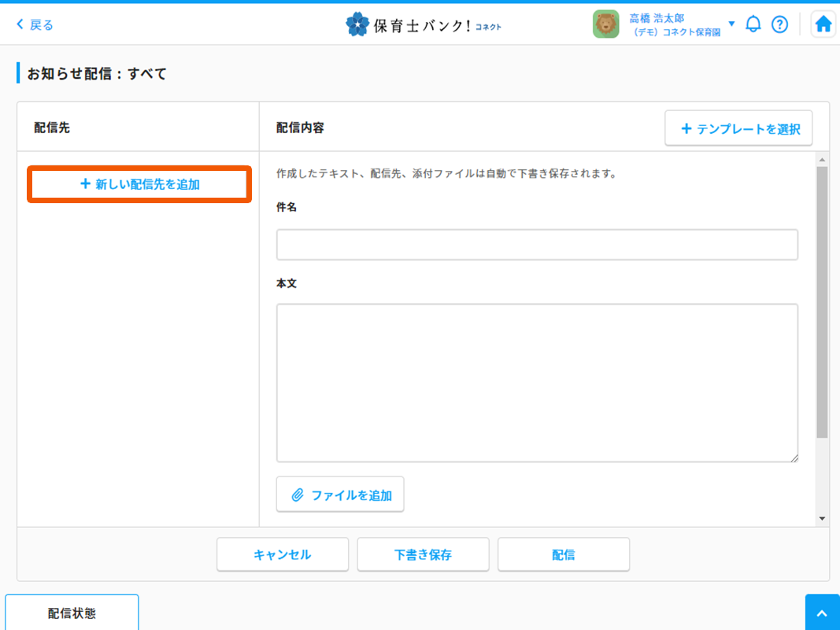Send notice using 配信 button
This screenshot has height=630, width=840.
pos(563,554)
